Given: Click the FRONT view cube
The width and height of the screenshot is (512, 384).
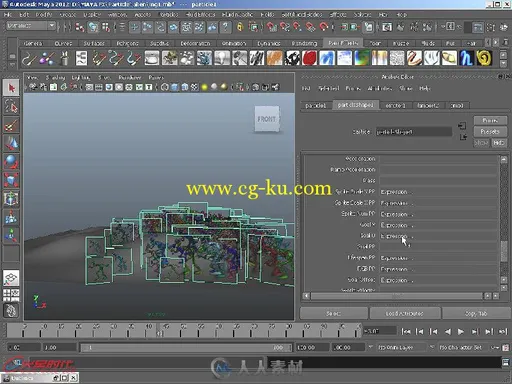Looking at the screenshot, I should pyautogui.click(x=267, y=119).
